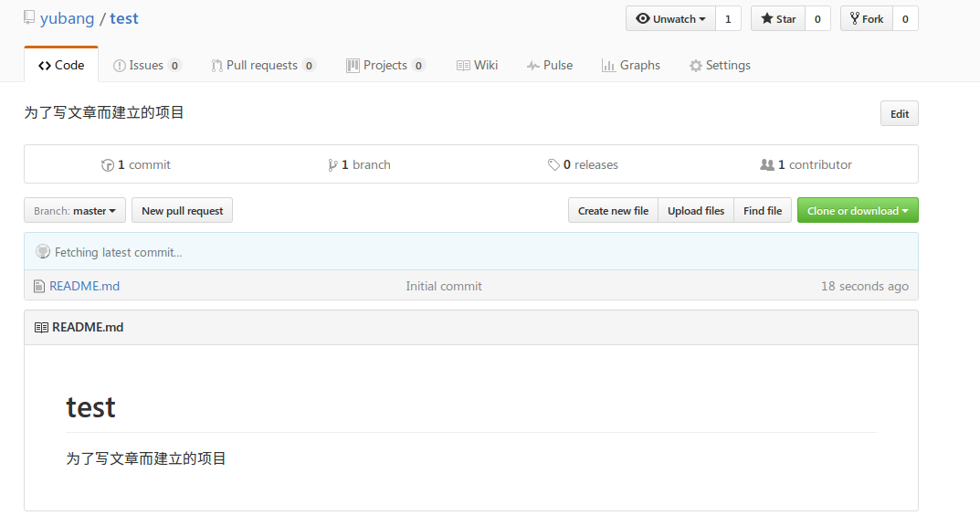This screenshot has height=526, width=980.
Task: Open the Graphs tab
Action: point(630,65)
